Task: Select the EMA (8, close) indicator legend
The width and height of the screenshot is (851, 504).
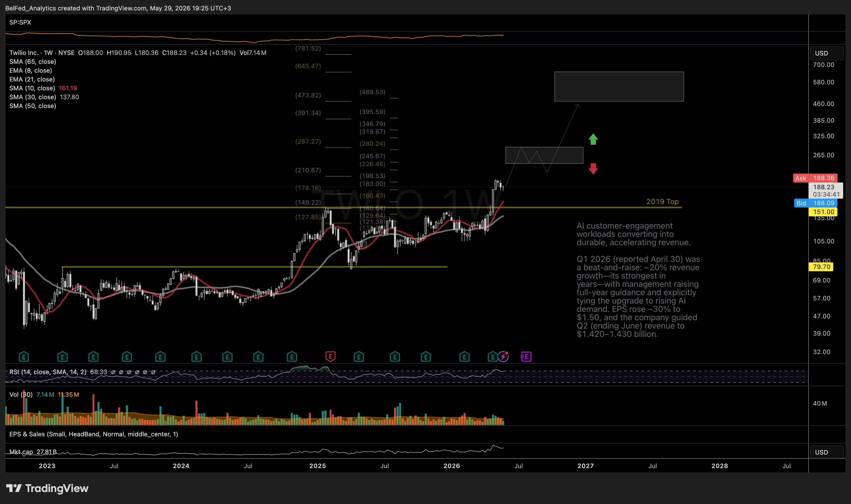Action: pyautogui.click(x=30, y=70)
